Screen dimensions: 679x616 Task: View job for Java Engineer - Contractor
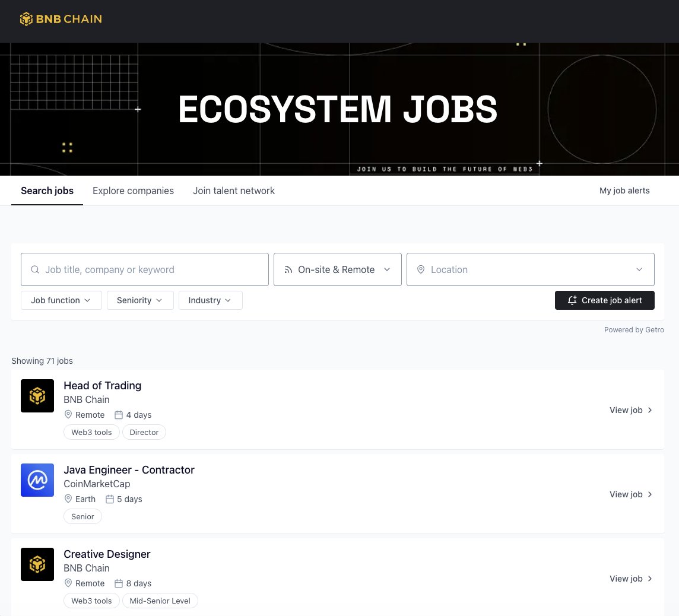[631, 494]
